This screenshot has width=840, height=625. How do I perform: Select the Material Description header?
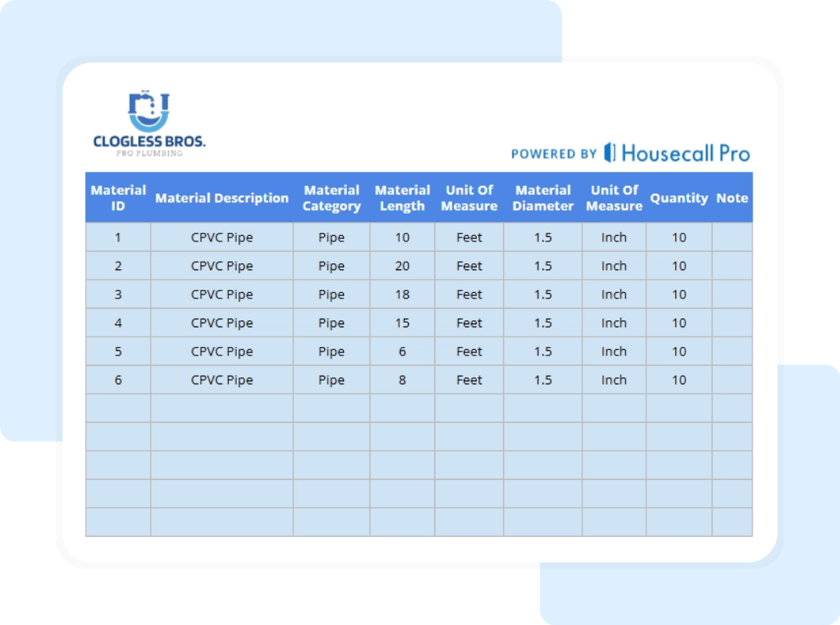(221, 198)
